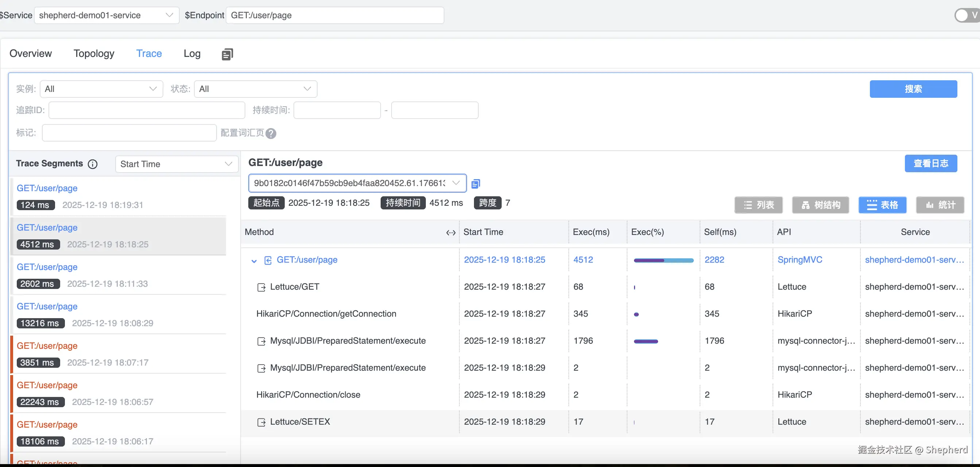Click the 追踪ID input field

point(147,111)
